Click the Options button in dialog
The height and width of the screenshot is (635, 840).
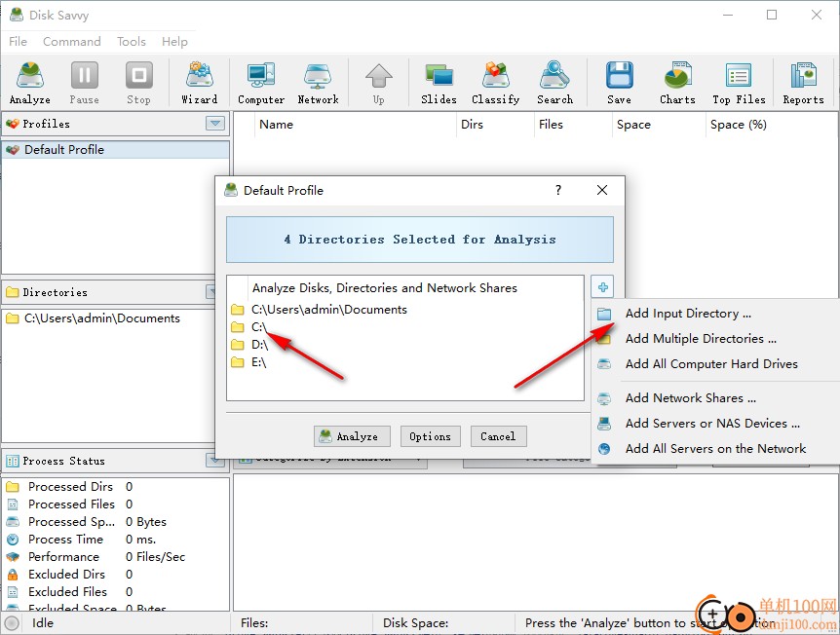point(430,436)
